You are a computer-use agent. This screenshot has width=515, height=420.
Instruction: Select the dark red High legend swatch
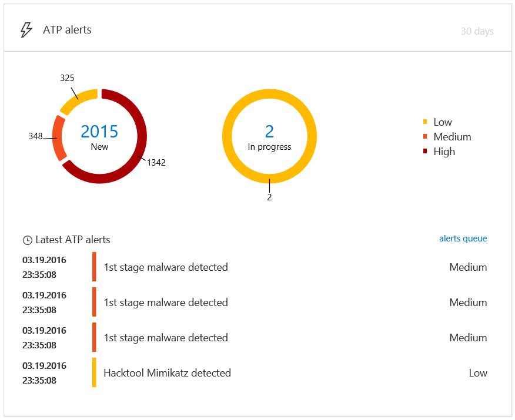[425, 152]
